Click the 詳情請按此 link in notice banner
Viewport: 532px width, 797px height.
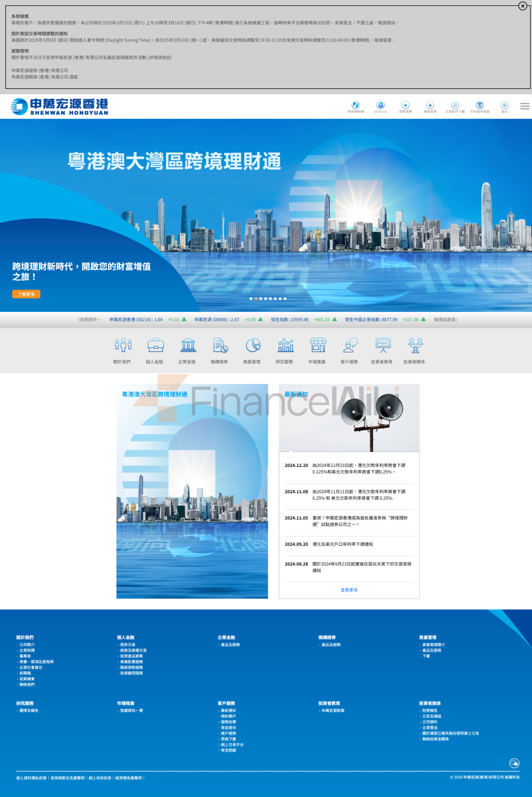coord(160,57)
